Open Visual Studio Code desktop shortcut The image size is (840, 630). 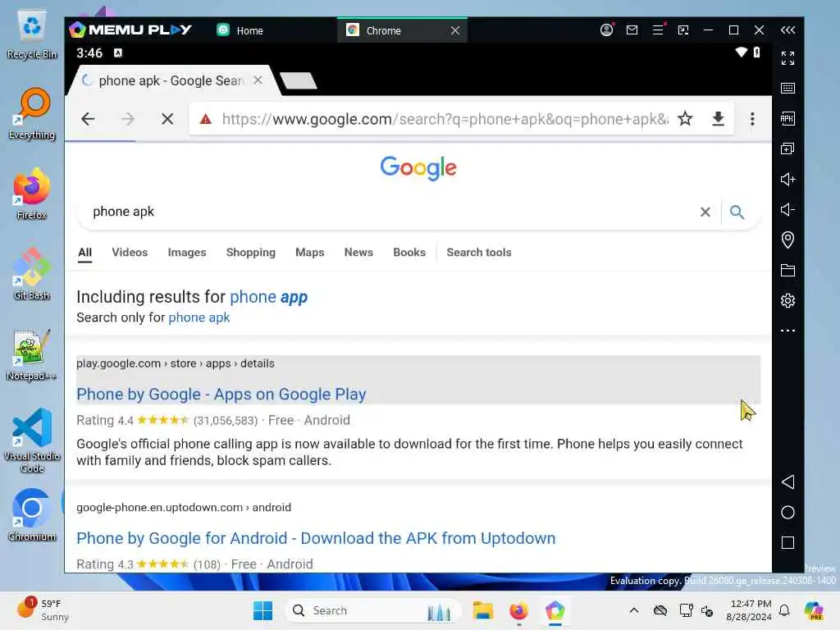coord(32,441)
